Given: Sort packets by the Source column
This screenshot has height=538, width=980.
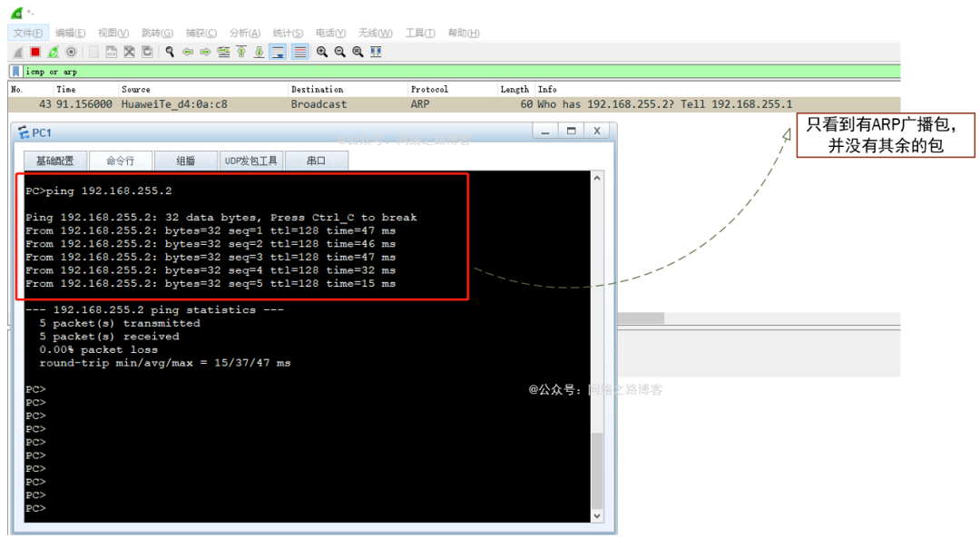Looking at the screenshot, I should pyautogui.click(x=203, y=89).
